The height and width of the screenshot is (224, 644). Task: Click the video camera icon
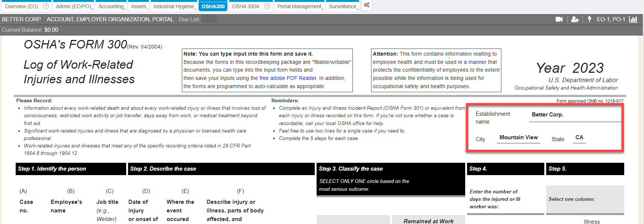pos(559,19)
